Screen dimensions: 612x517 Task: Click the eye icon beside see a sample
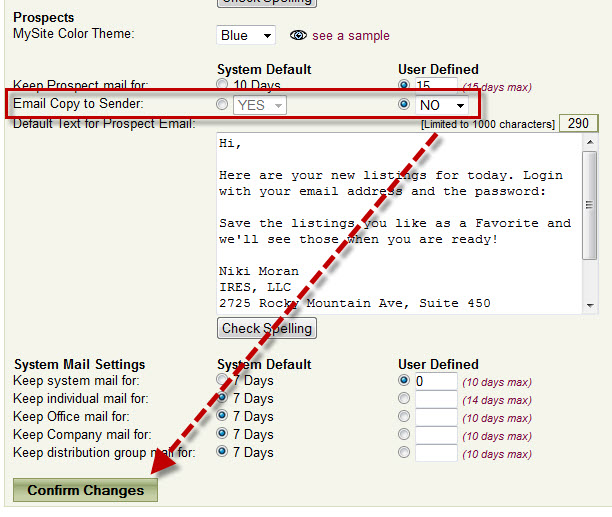pyautogui.click(x=297, y=35)
